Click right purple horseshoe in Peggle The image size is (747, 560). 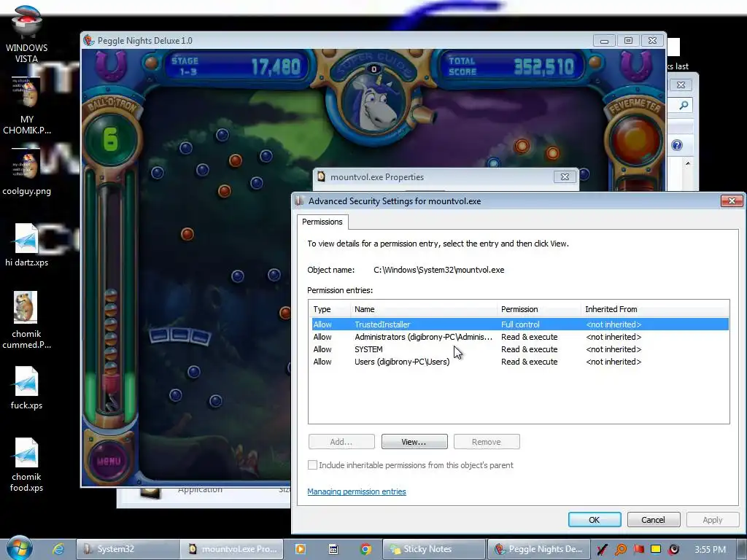pos(636,64)
